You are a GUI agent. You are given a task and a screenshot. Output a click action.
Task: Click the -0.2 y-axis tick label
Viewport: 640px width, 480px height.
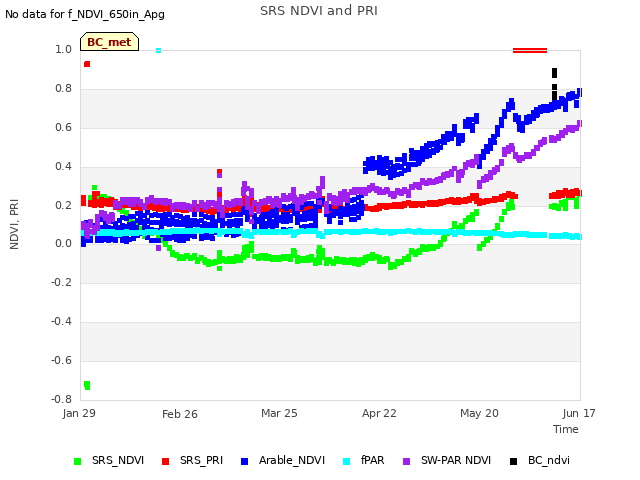[x=62, y=282]
